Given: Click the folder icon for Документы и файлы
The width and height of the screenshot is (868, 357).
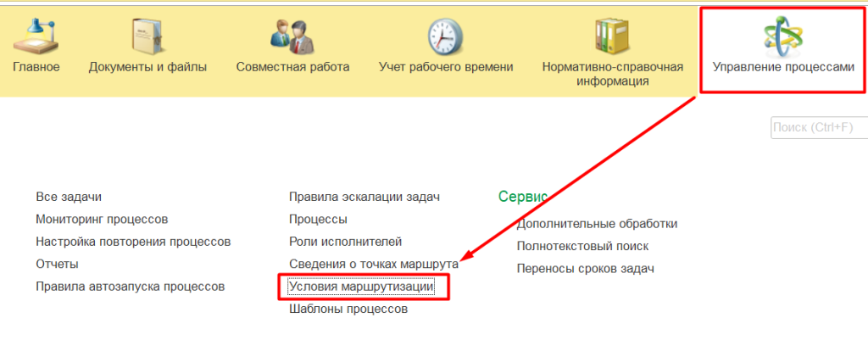Looking at the screenshot, I should (147, 36).
